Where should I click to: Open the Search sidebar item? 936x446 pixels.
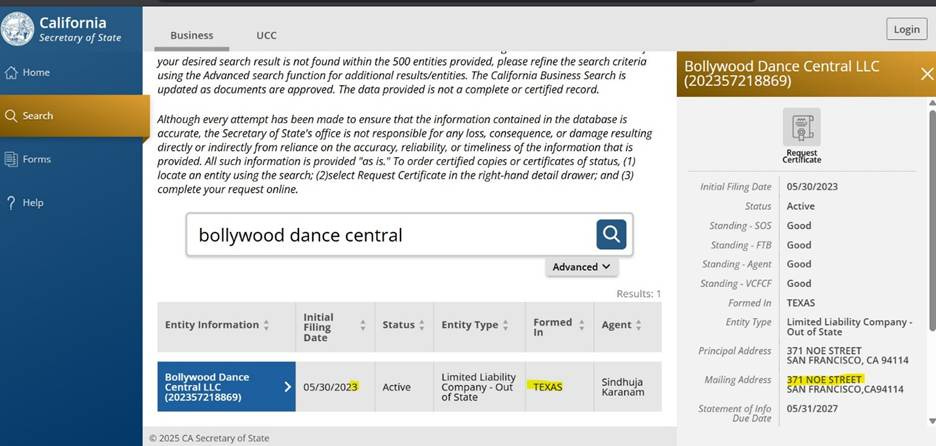coord(73,115)
